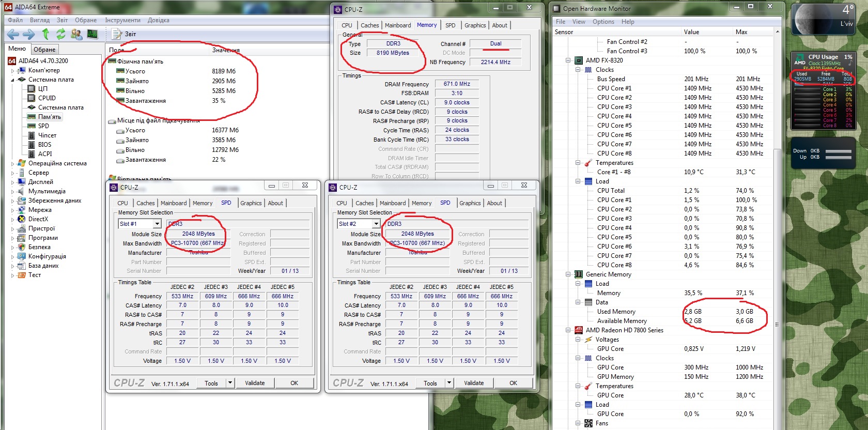Go up one level with green arrow
This screenshot has height=430, width=868.
[x=45, y=34]
